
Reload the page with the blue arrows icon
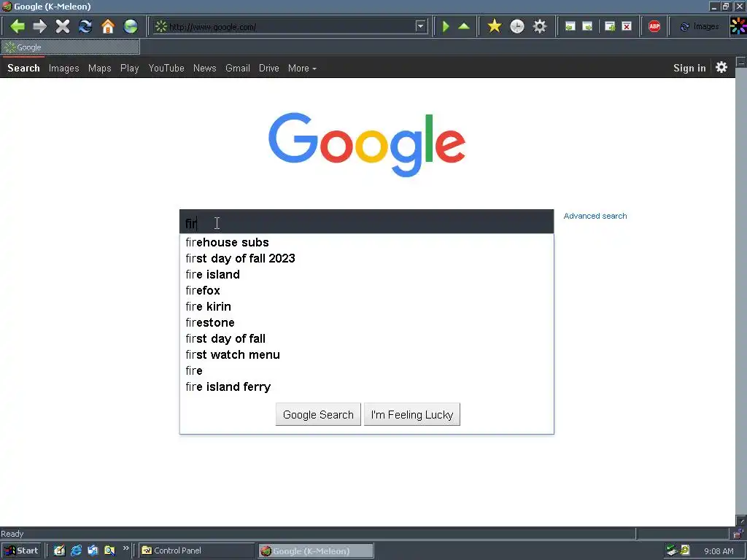[85, 26]
